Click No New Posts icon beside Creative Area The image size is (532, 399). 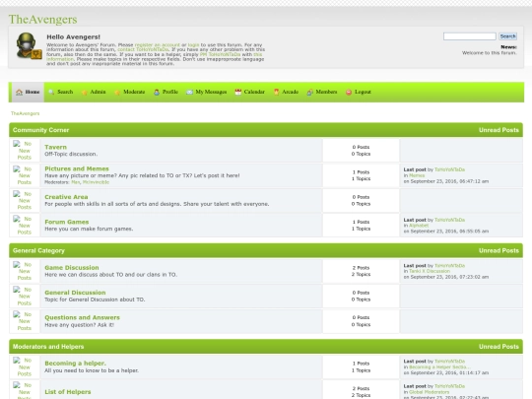(24, 201)
